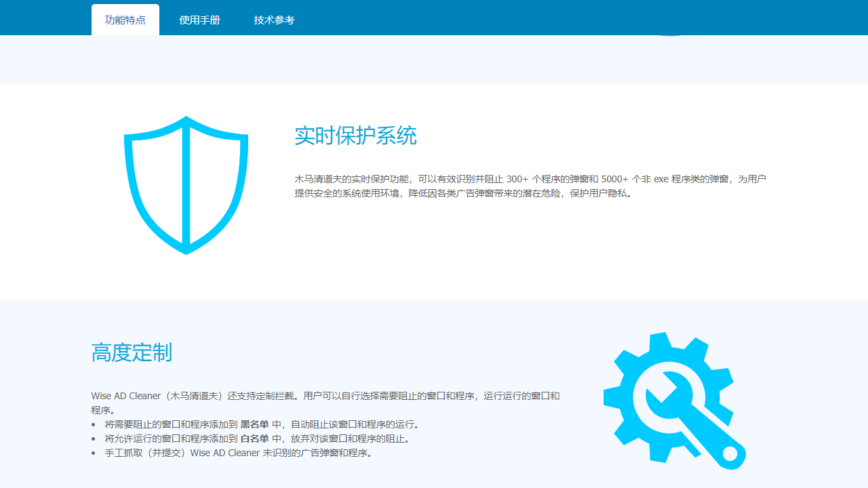The width and height of the screenshot is (868, 488).
Task: Open the 技术参考 tab
Action: tap(273, 20)
